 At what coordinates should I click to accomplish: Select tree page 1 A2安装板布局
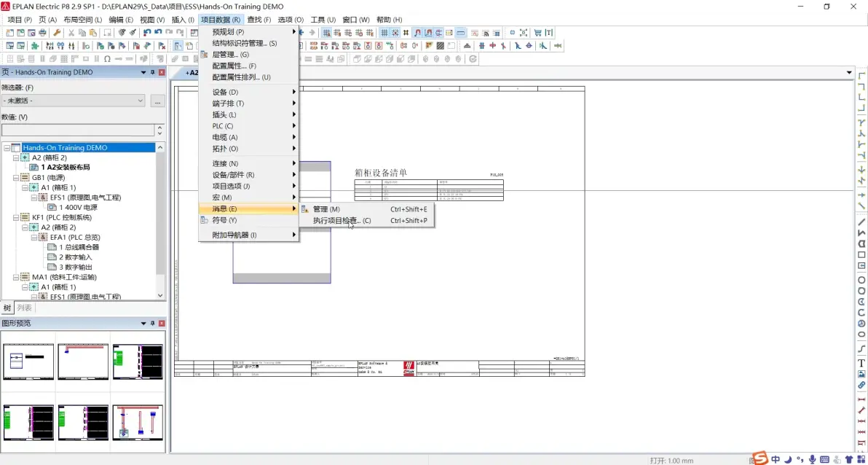(x=66, y=168)
